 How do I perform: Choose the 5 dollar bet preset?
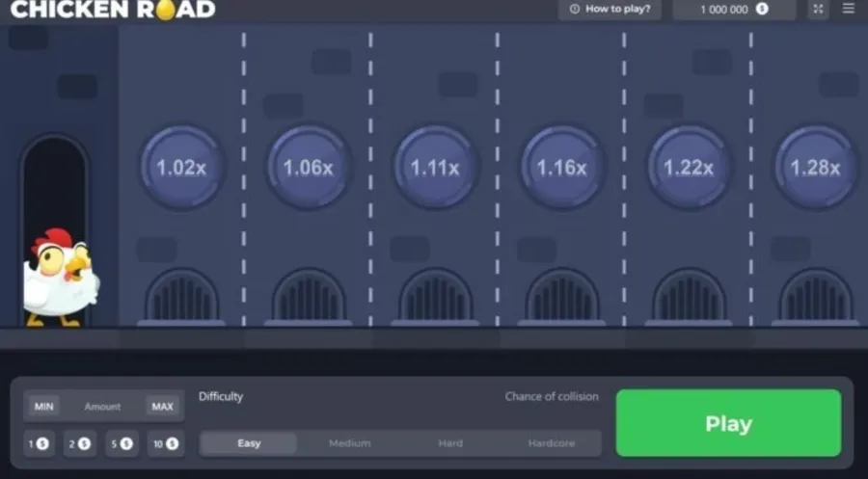pos(122,444)
